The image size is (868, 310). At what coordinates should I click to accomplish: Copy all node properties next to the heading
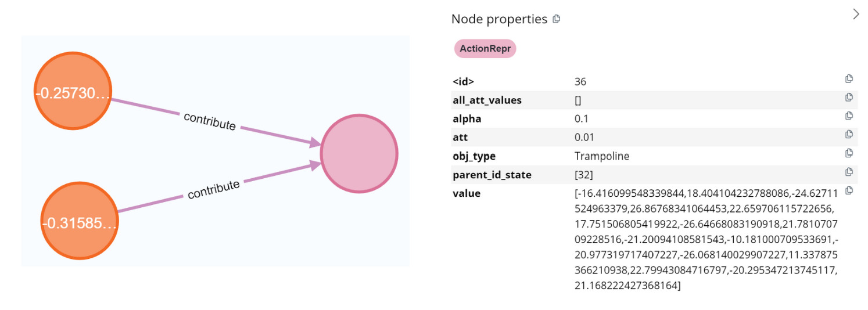click(x=557, y=19)
